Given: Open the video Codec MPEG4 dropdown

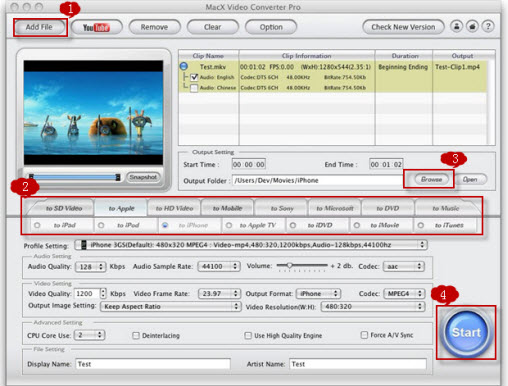Looking at the screenshot, I should [x=404, y=294].
